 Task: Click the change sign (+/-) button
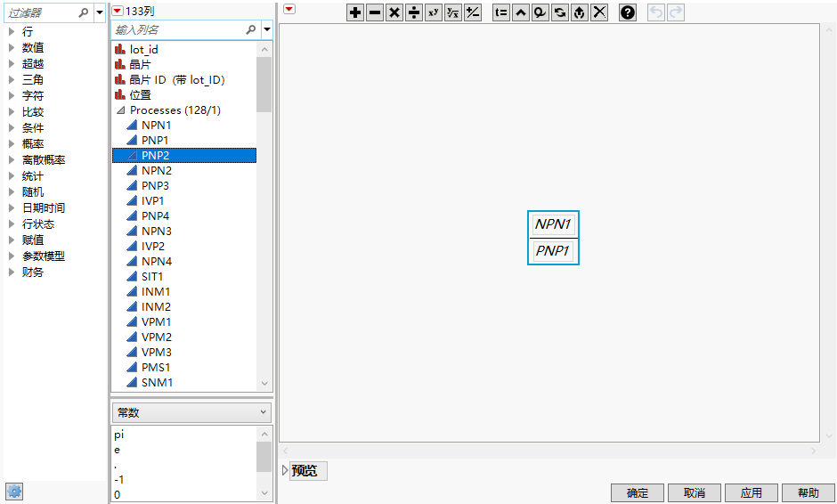[x=473, y=12]
